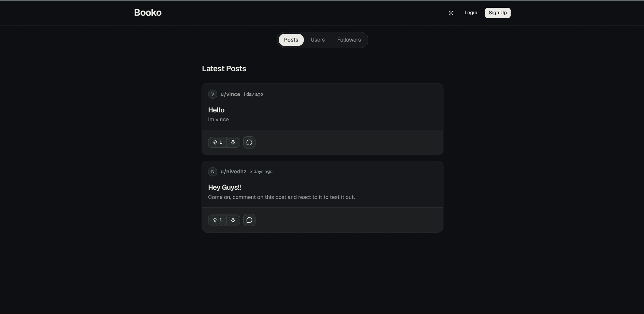
Task: Downvote the "Hey Guys!!" post
Action: tap(233, 220)
